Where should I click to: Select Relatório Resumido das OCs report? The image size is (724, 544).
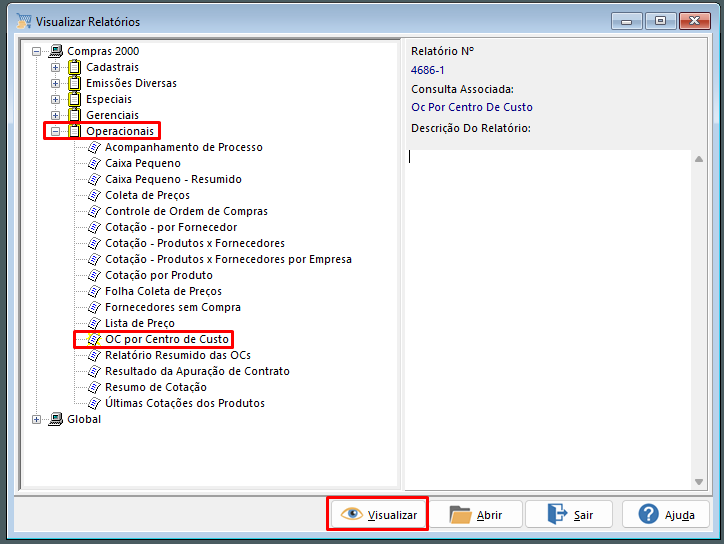click(178, 355)
